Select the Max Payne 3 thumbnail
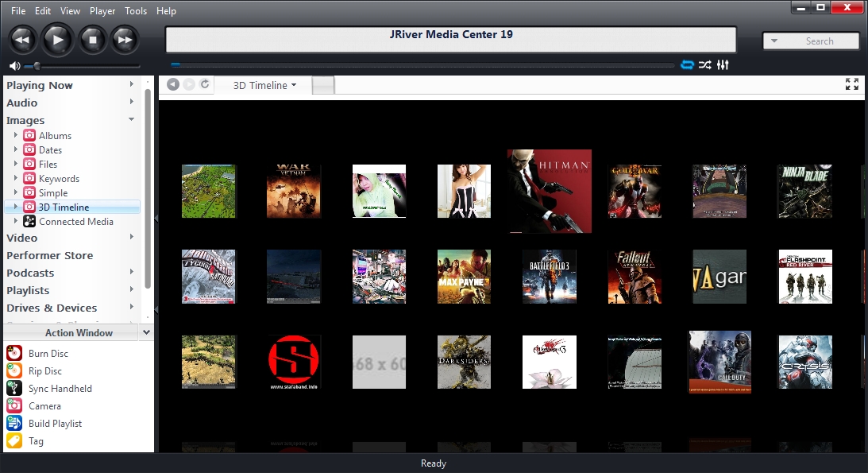Viewport: 868px width, 473px height. (x=464, y=277)
